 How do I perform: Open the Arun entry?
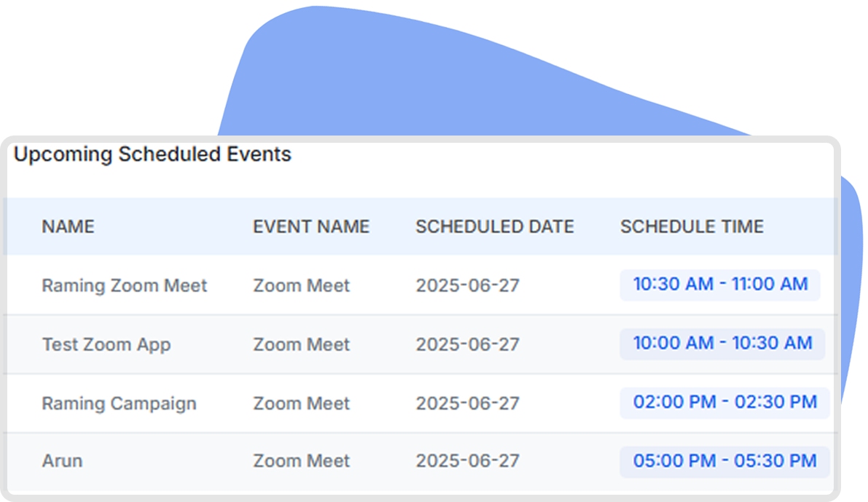pyautogui.click(x=62, y=461)
